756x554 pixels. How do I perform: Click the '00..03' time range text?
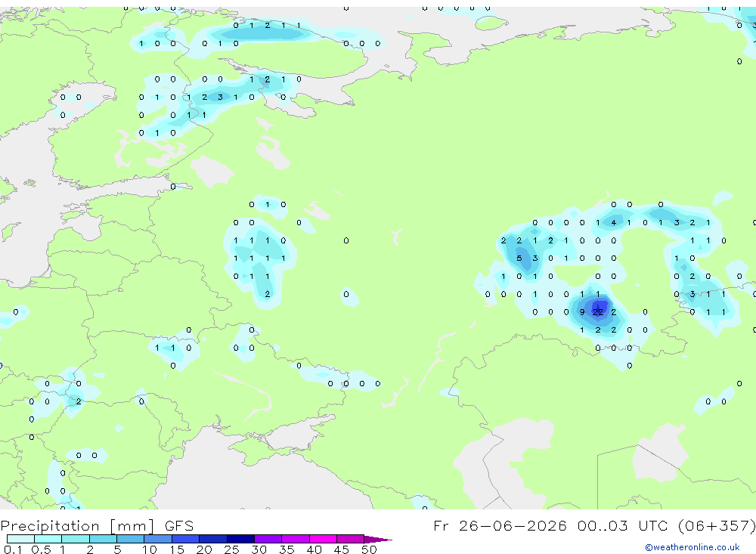(x=603, y=525)
